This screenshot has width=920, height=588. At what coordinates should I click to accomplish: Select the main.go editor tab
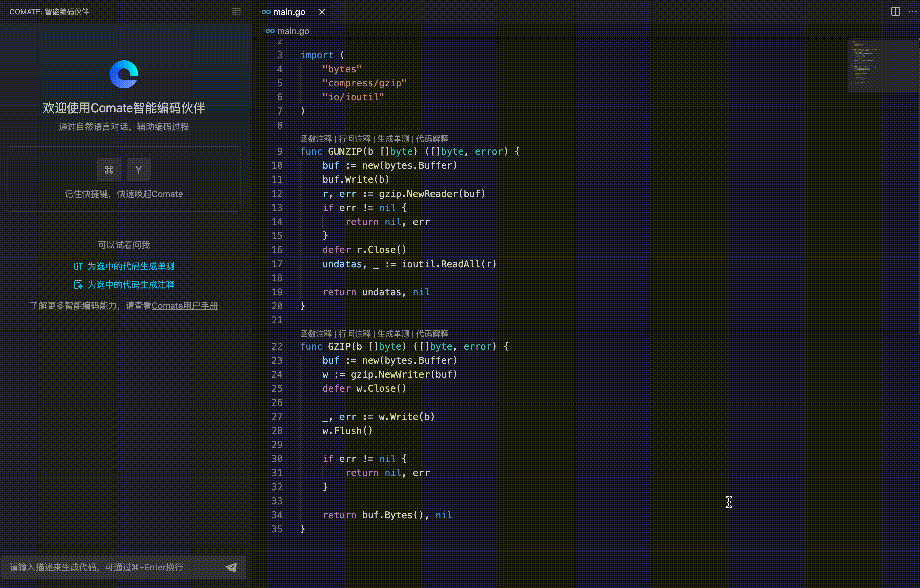[x=289, y=12]
